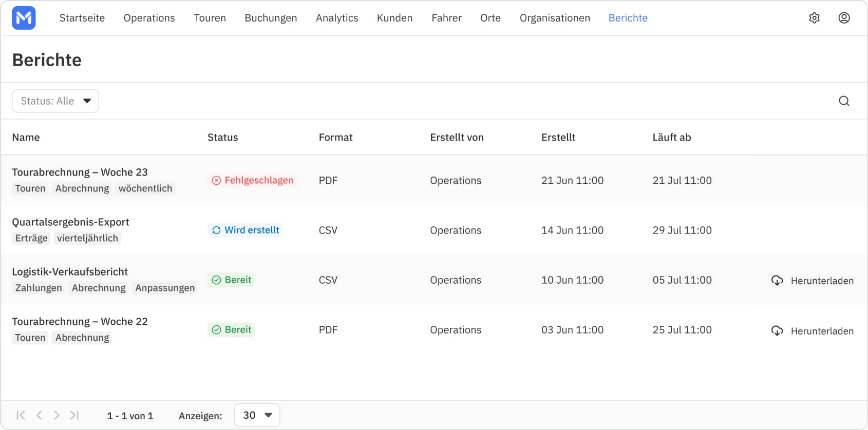Select Orte in the navigation
The width and height of the screenshot is (868, 430).
[490, 18]
